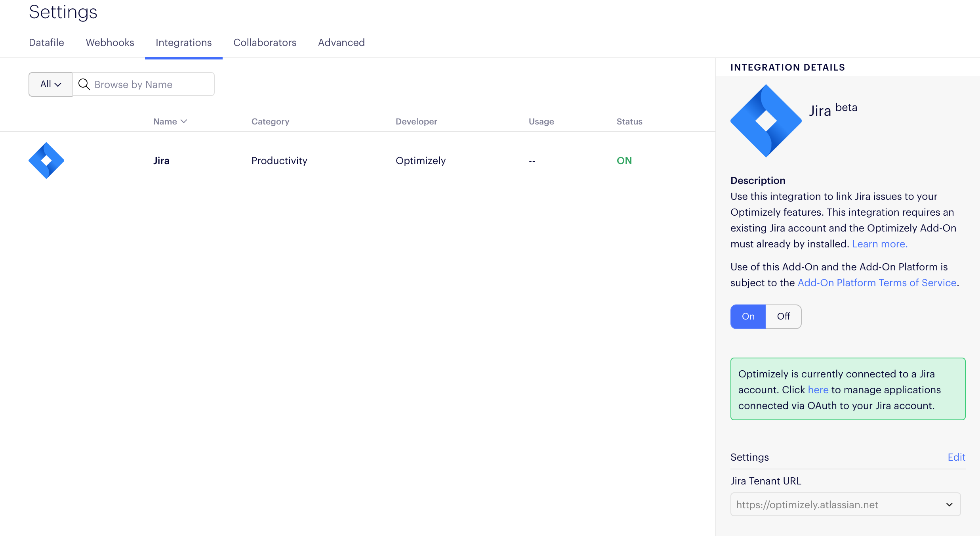980x536 pixels.
Task: Select the Jira integration row name
Action: 161,161
